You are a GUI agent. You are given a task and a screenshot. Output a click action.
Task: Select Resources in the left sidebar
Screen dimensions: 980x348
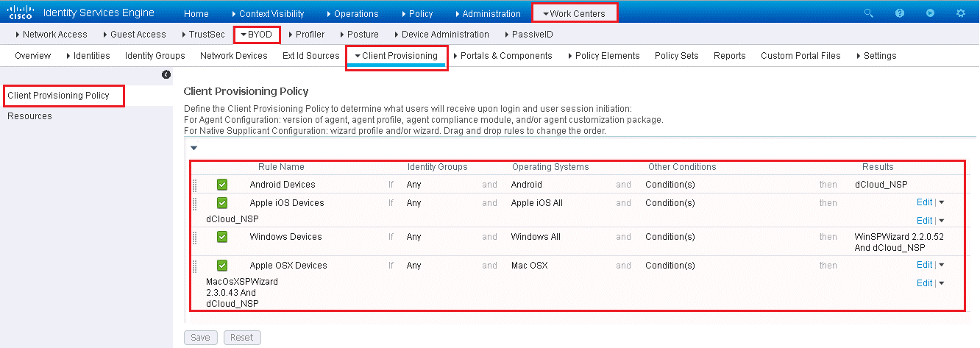[x=29, y=116]
